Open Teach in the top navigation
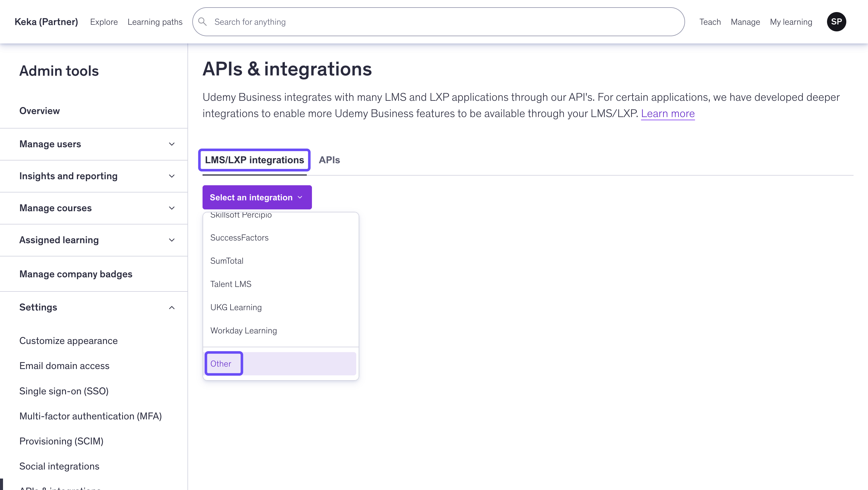 coord(710,22)
